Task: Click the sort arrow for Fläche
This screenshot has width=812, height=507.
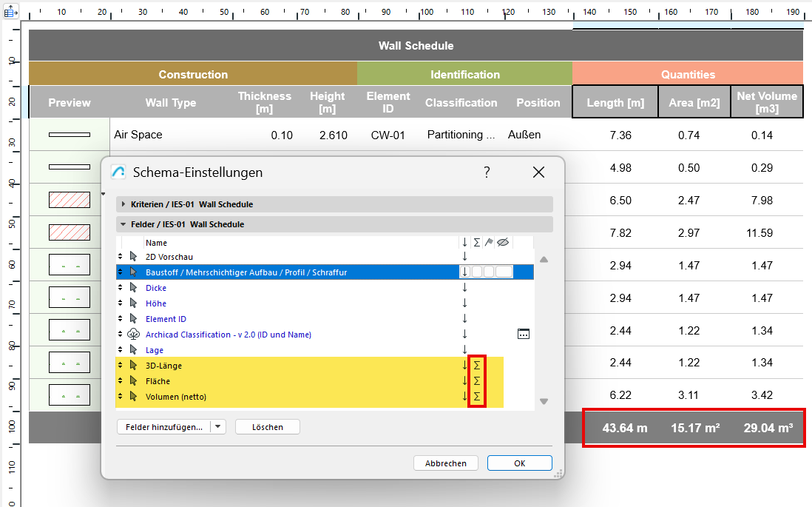Action: click(x=464, y=381)
